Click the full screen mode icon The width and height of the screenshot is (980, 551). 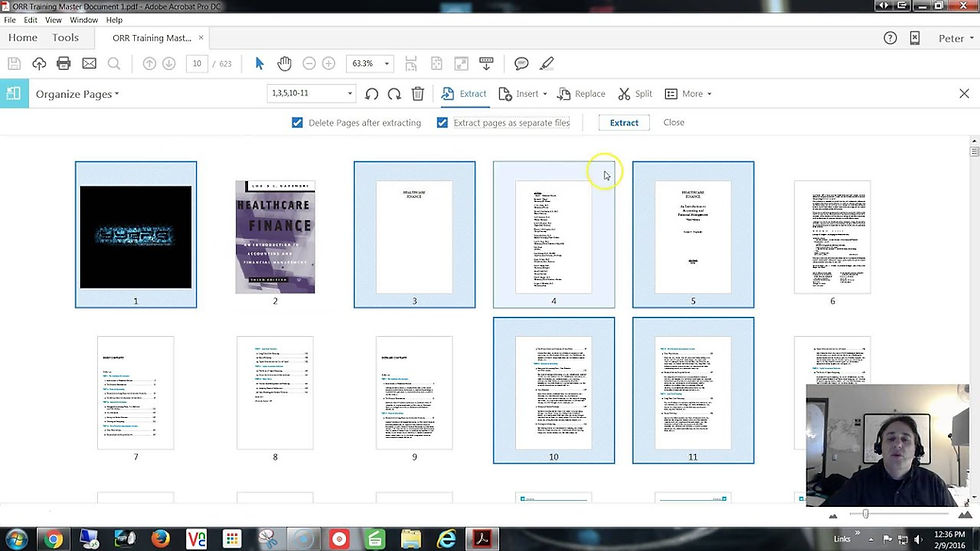[x=461, y=63]
